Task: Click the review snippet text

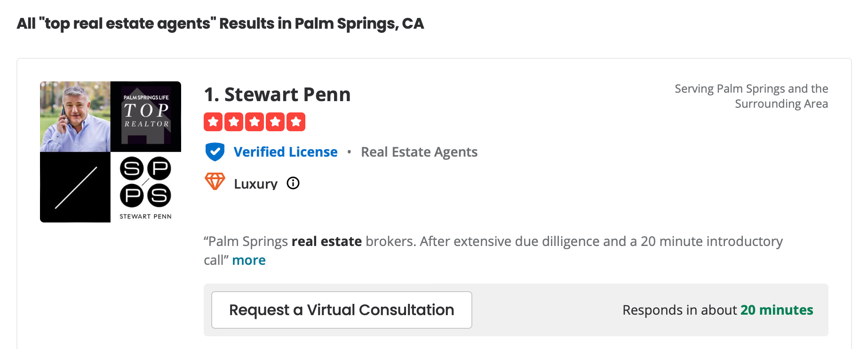Action: [x=493, y=250]
